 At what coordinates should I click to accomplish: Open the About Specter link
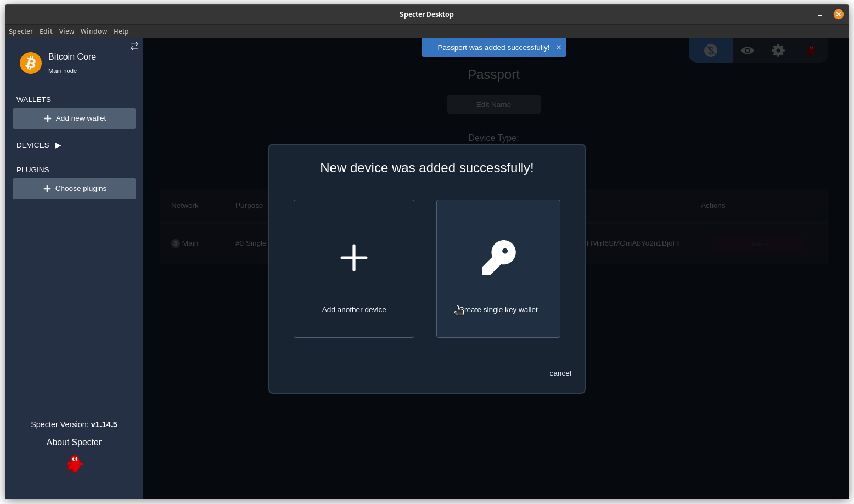tap(74, 442)
